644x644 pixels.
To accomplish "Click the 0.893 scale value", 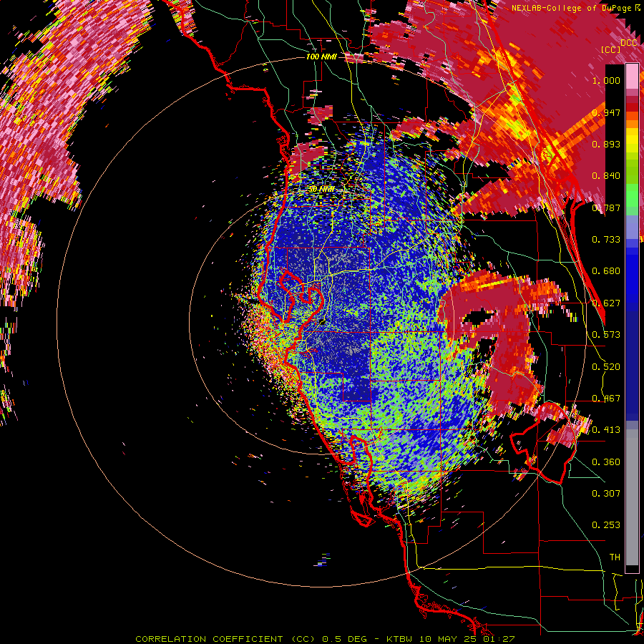I will tap(606, 144).
